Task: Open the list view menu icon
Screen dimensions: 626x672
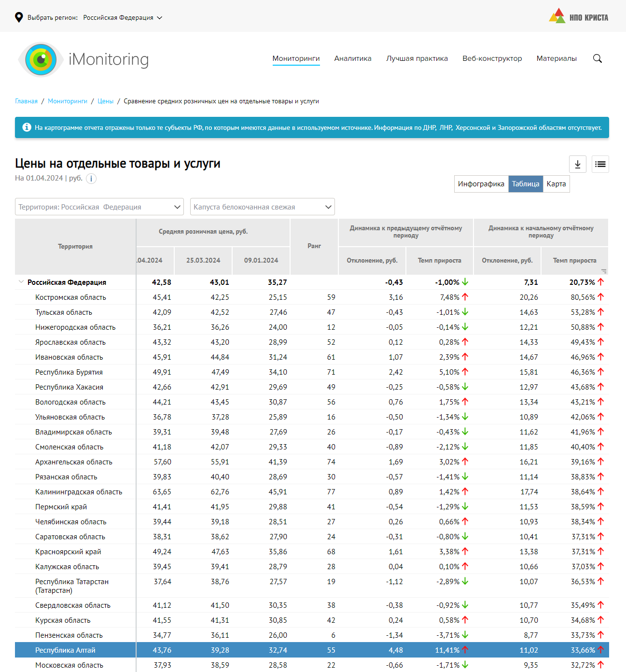Action: (x=600, y=164)
